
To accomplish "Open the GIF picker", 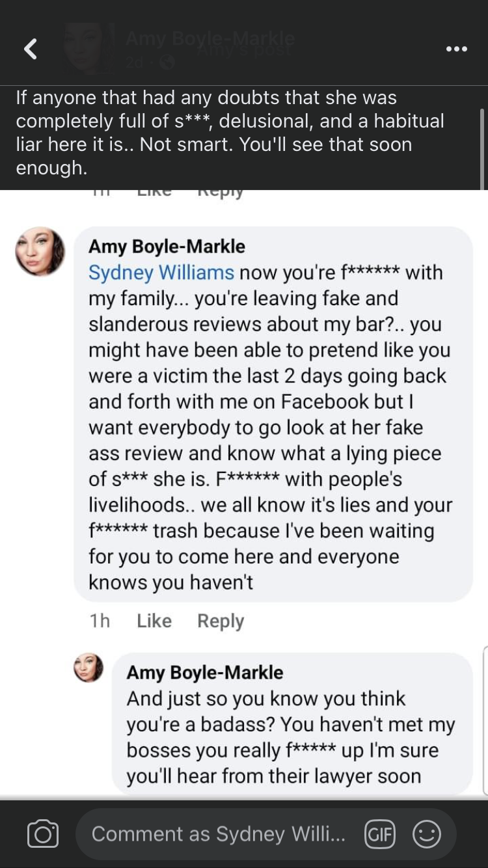I will [381, 834].
